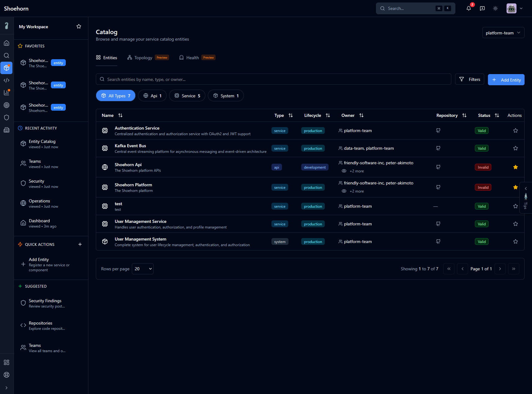This screenshot has width=532, height=394.
Task: Toggle the My Workspace star
Action: 79,27
